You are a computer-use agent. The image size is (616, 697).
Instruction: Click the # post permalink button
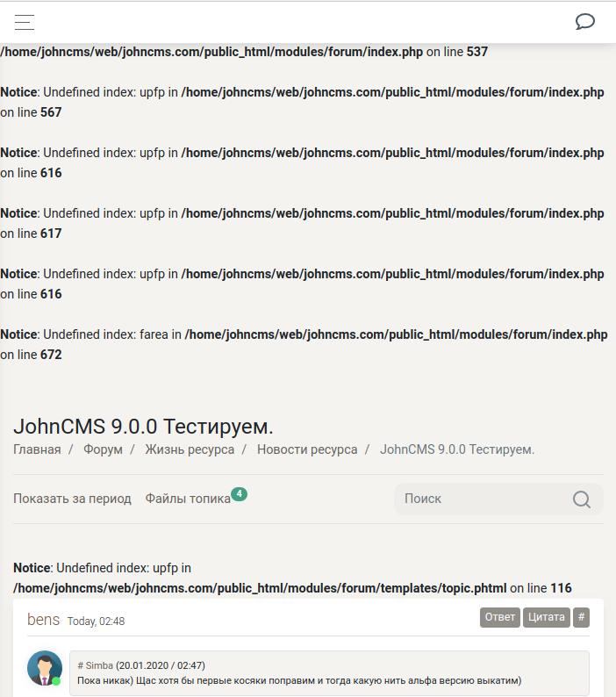coord(581,617)
